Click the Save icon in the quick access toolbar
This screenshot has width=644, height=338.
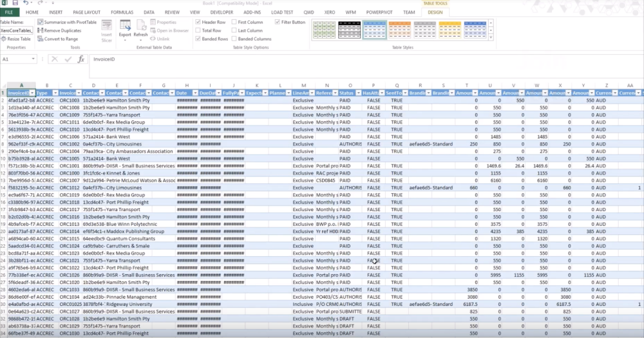(x=15, y=3)
